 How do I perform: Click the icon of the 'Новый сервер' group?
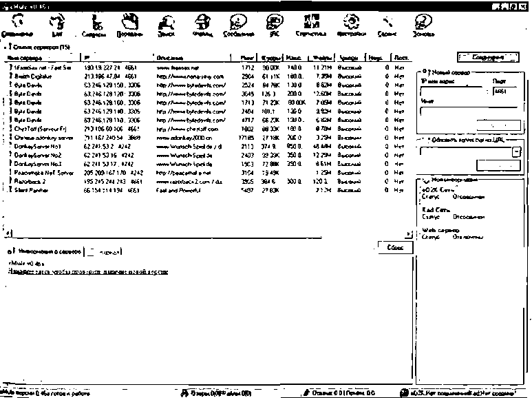pyautogui.click(x=427, y=72)
